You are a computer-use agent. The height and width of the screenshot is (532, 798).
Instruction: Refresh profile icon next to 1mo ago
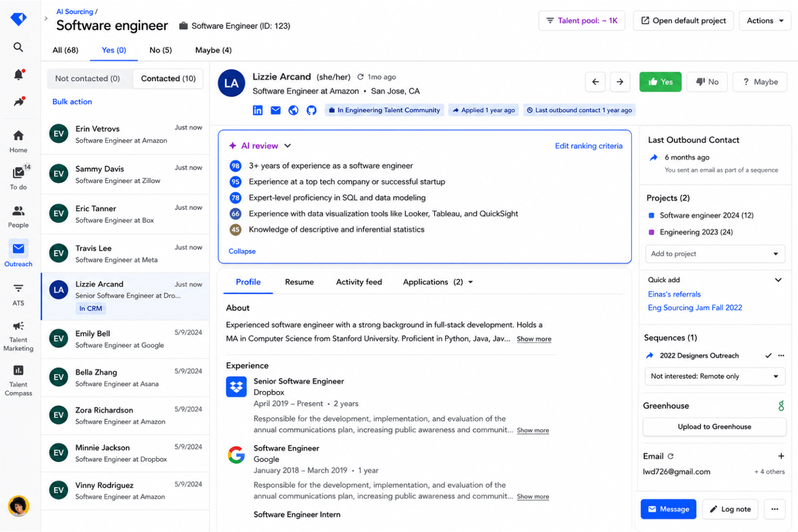361,77
